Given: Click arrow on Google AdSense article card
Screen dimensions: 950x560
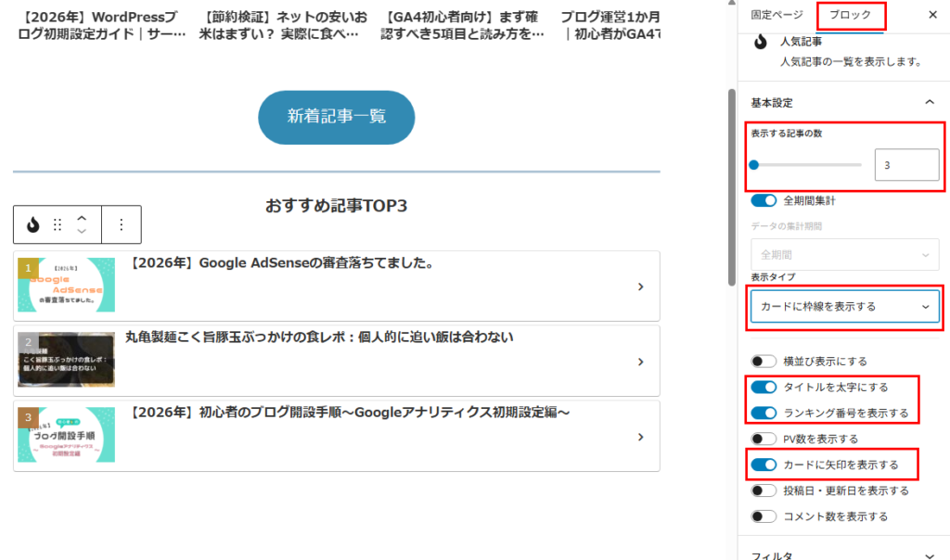Looking at the screenshot, I should click(x=640, y=286).
